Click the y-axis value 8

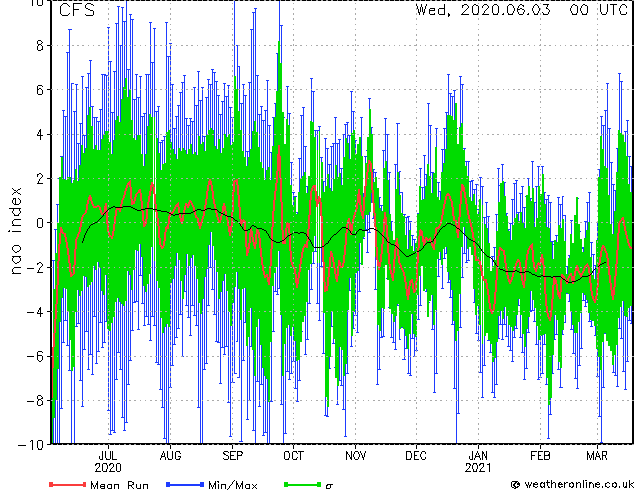click(40, 46)
